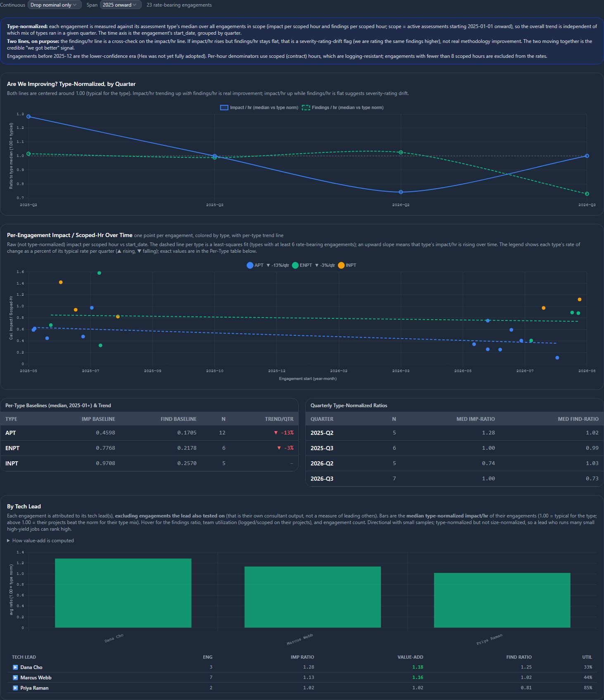Open the '2025 onward' span dropdown
Viewport: 604px width, 700px height.
(x=120, y=5)
